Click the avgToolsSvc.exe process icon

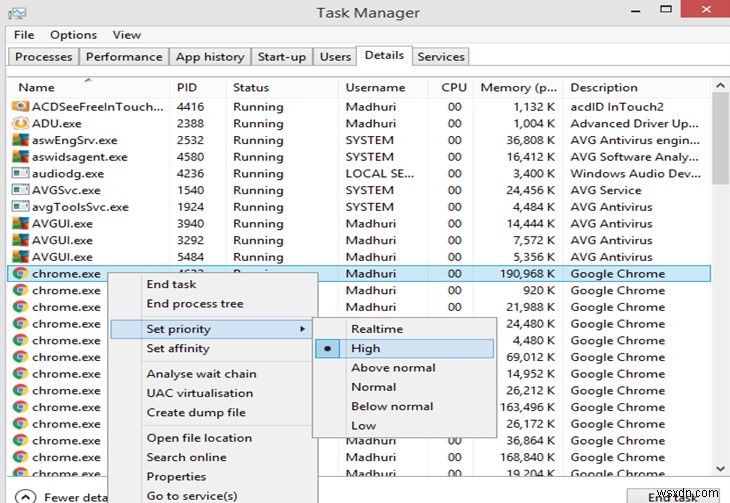tap(20, 207)
